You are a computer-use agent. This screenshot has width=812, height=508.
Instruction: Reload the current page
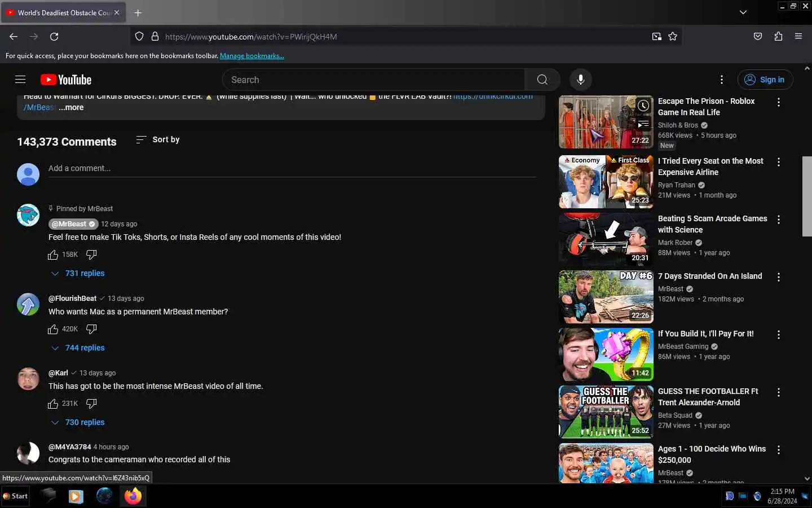pos(54,37)
